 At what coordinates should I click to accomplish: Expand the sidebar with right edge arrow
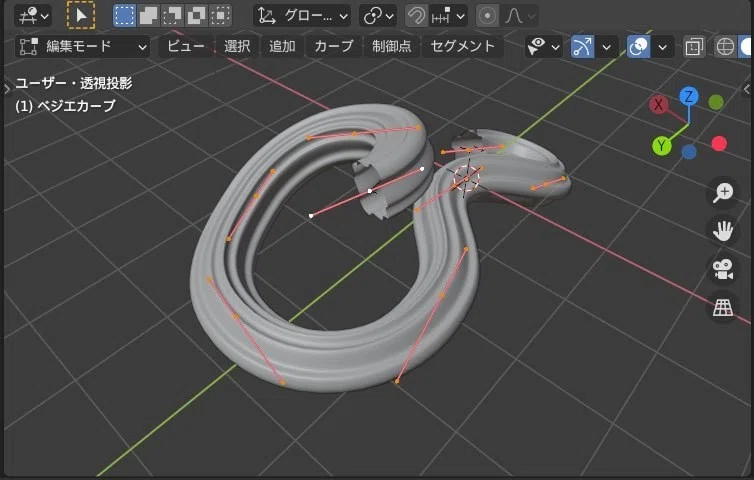tap(747, 89)
